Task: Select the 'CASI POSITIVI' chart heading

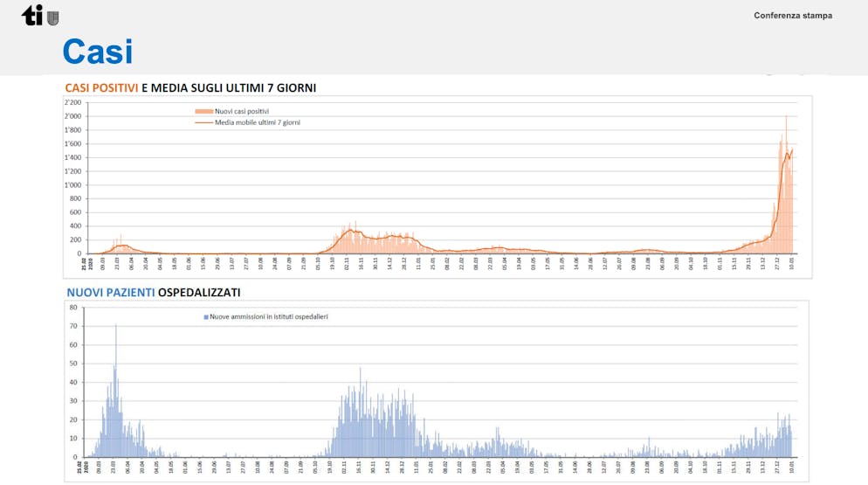Action: point(101,87)
